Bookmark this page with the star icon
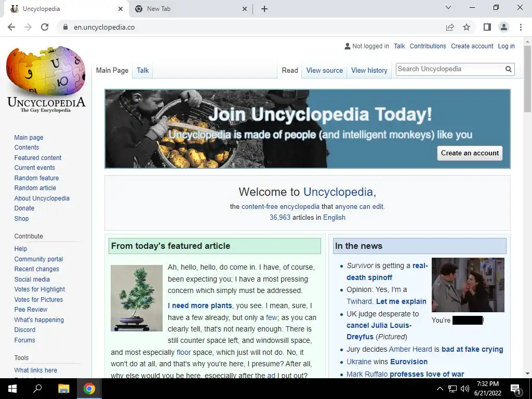532x399 pixels. point(467,27)
